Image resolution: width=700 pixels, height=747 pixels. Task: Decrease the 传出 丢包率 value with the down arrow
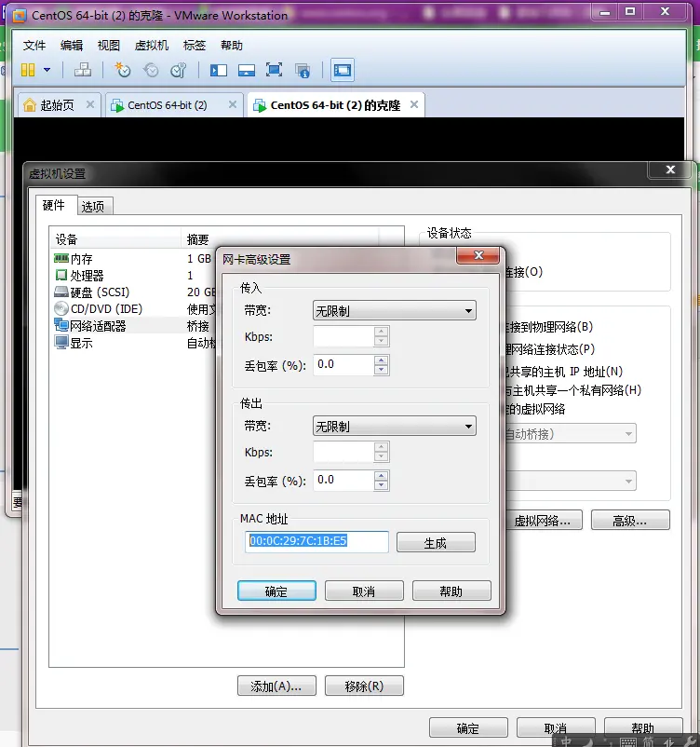click(381, 485)
